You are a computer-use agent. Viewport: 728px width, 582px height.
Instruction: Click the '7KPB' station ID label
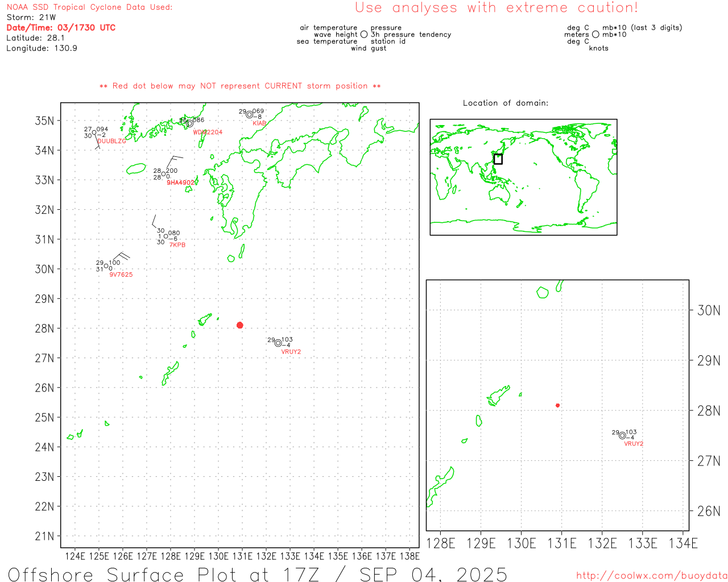pos(177,245)
